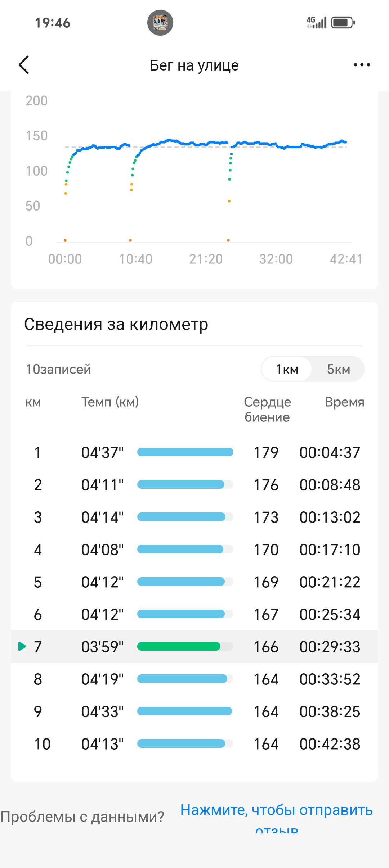Tap the 'Сведения за километр' section title
Viewport: 389px width, 868px height.
click(x=116, y=324)
